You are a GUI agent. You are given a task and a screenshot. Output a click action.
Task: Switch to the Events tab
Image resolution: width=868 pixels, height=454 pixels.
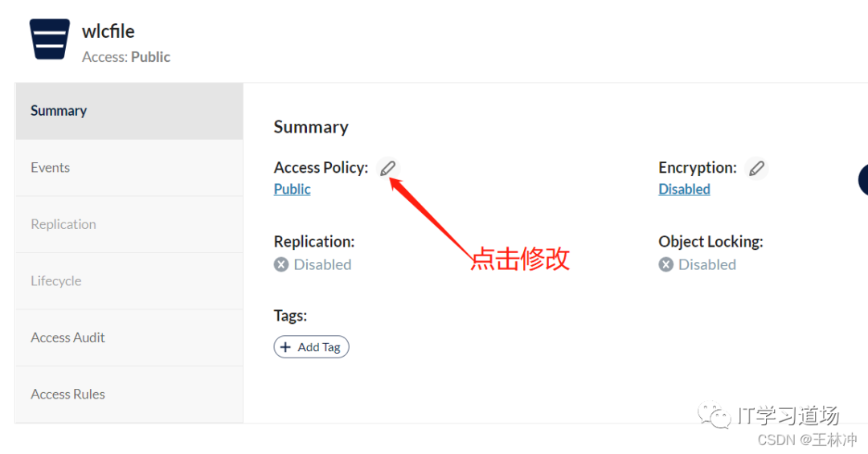51,167
